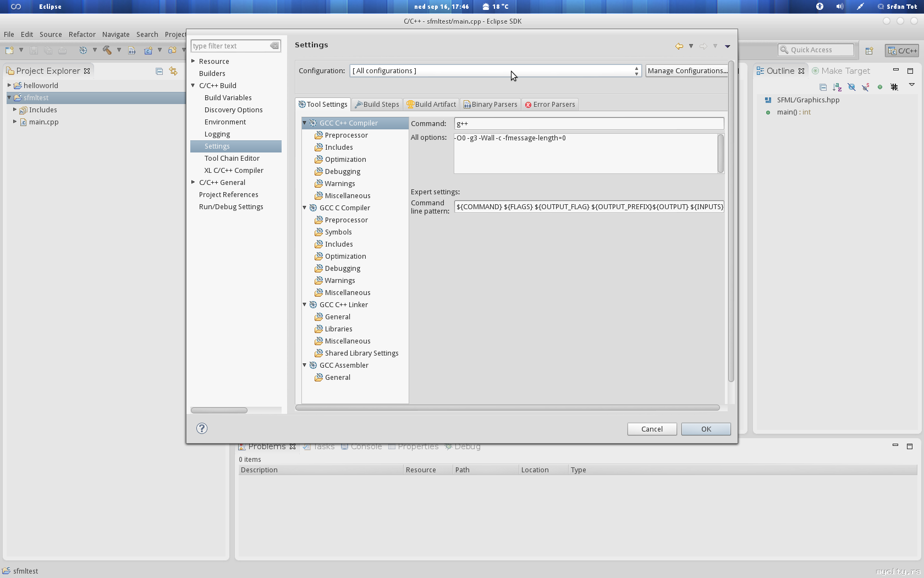Close the Project Explorer tab
Viewport: 924px width, 578px height.
tap(87, 71)
